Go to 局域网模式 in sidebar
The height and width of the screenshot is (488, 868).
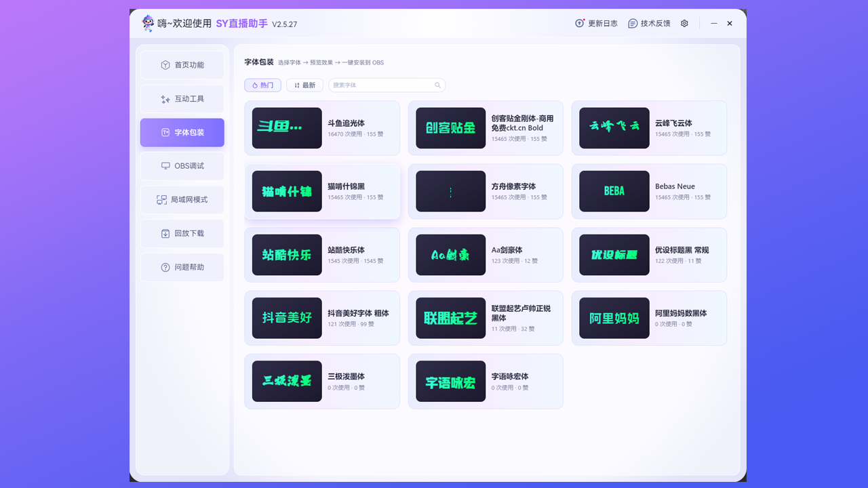click(182, 200)
